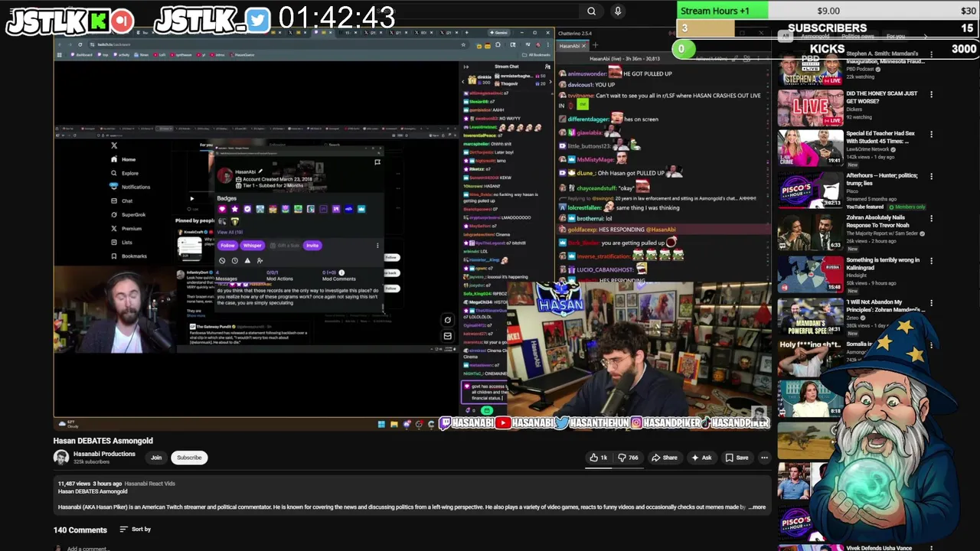This screenshot has height=551, width=980.
Task: Click the timeout clock icon in usercard
Action: coord(234,260)
